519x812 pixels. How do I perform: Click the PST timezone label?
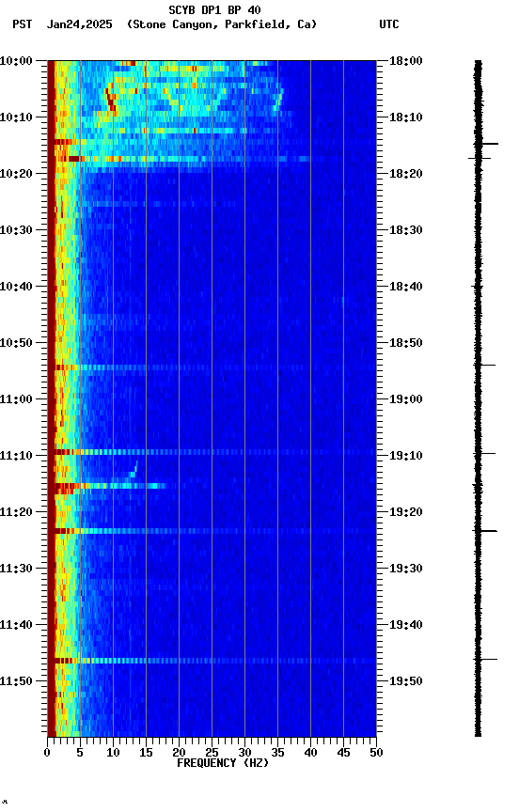coord(23,24)
